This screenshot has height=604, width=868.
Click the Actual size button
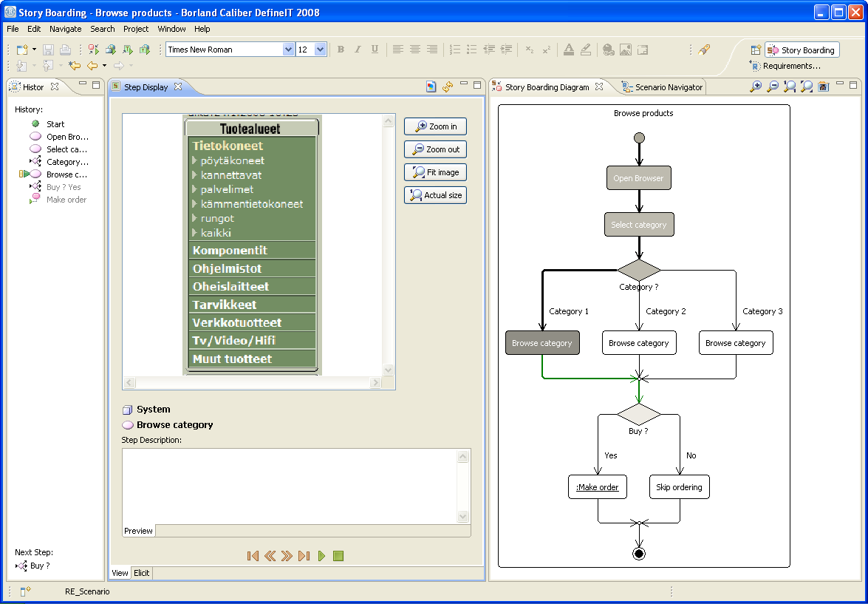coord(435,195)
